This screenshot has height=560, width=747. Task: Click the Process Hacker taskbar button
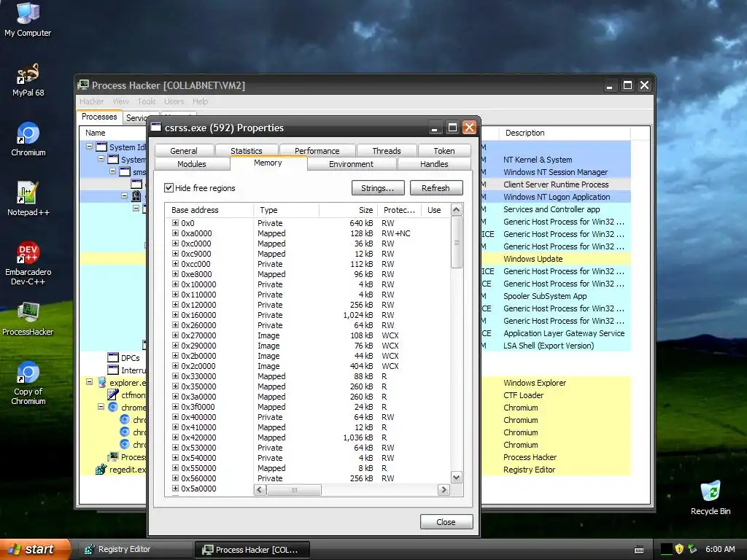coord(252,549)
